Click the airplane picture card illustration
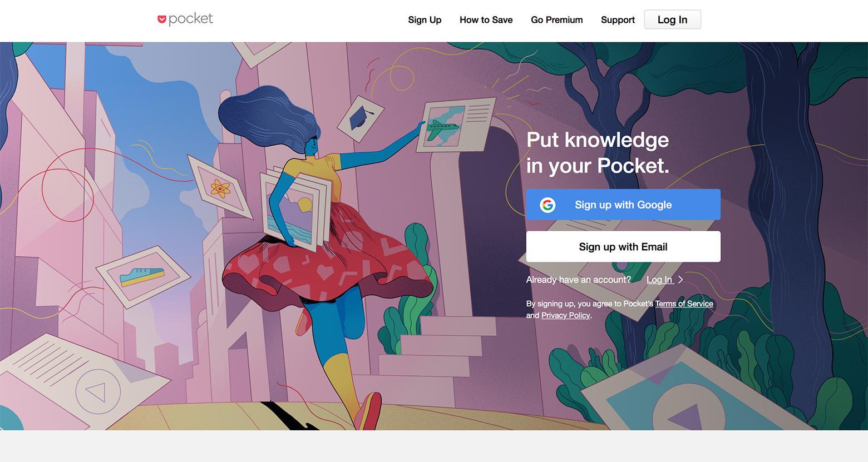868x462 pixels. click(456, 126)
